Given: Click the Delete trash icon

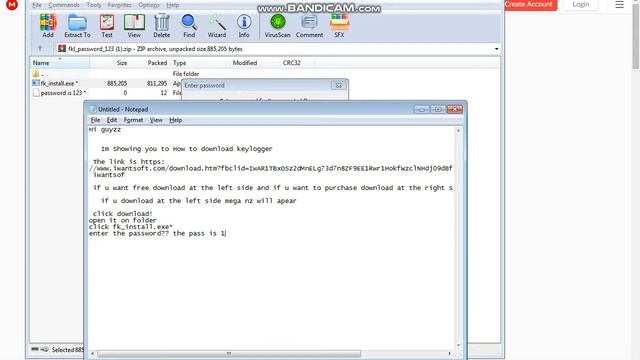Looking at the screenshot, I should coord(162,26).
